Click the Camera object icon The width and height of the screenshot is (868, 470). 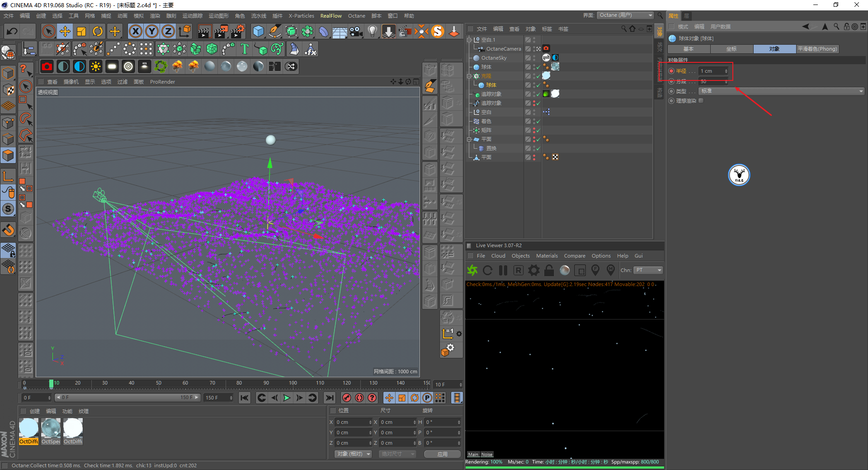tap(356, 31)
